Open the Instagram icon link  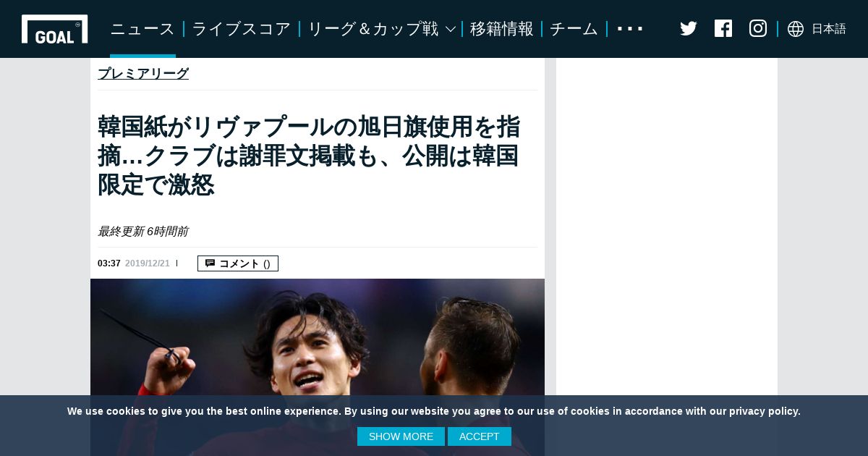[758, 28]
